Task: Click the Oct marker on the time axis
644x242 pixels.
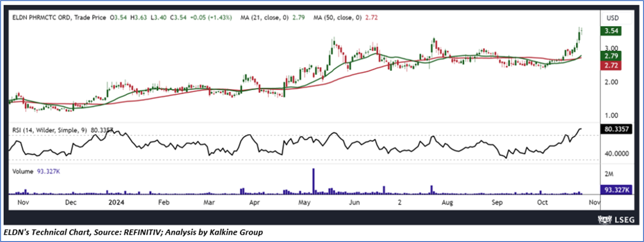Action: (542, 202)
